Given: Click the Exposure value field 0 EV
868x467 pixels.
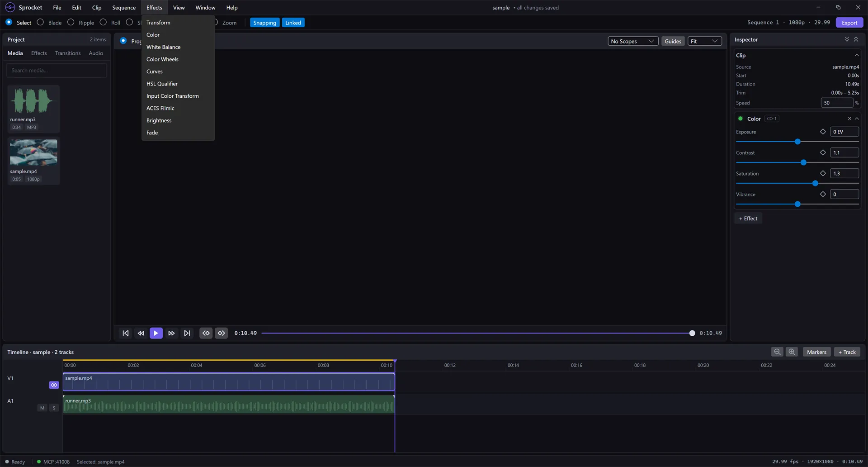Looking at the screenshot, I should pyautogui.click(x=844, y=132).
